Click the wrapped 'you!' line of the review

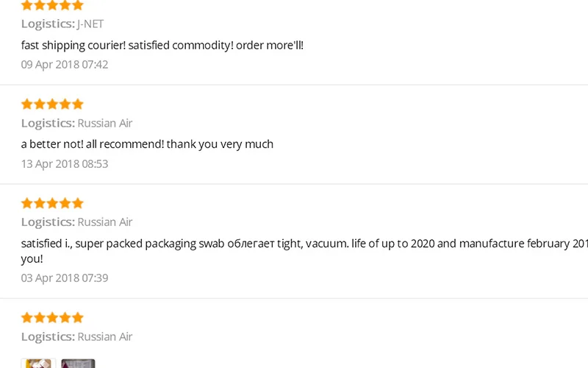pos(32,259)
